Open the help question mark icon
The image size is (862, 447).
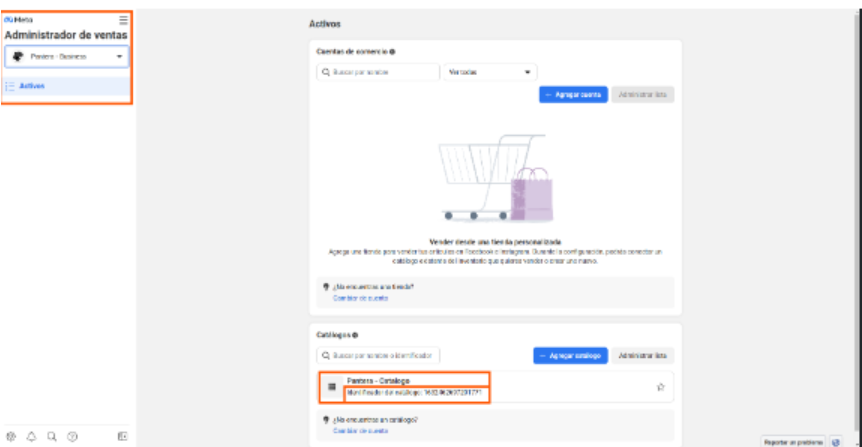72,436
